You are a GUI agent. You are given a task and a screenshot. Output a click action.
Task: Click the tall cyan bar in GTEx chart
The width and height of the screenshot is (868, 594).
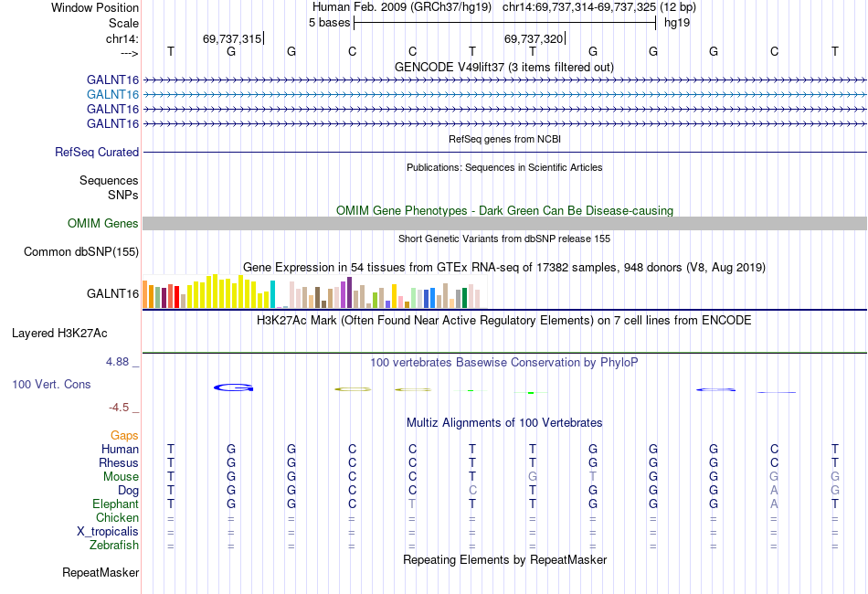(x=272, y=294)
